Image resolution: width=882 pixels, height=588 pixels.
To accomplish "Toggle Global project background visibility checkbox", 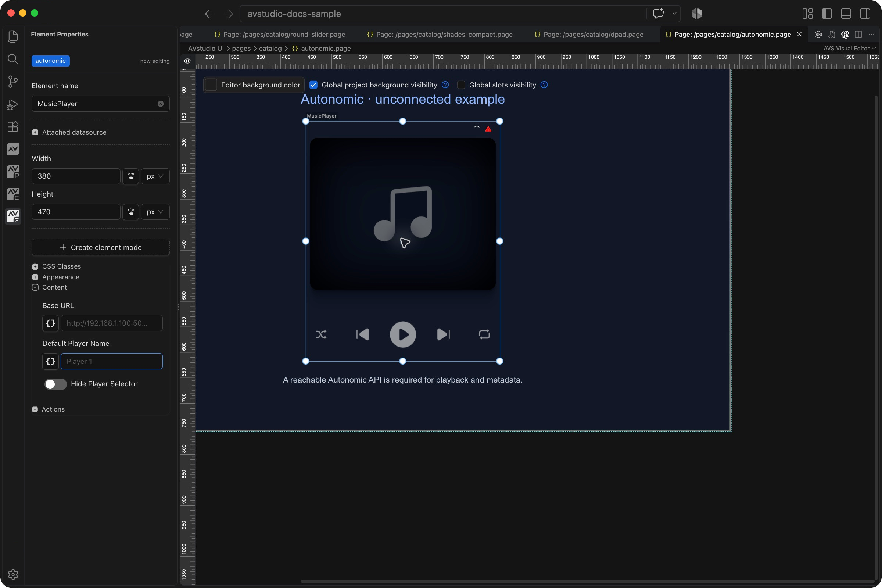I will [313, 85].
